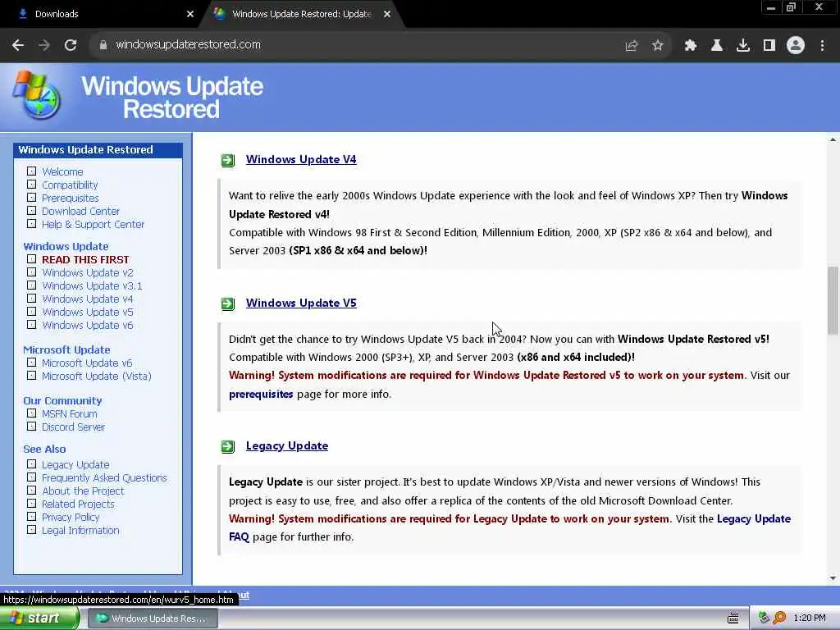Reload the page with the refresh icon
This screenshot has height=630, width=840.
pyautogui.click(x=71, y=45)
